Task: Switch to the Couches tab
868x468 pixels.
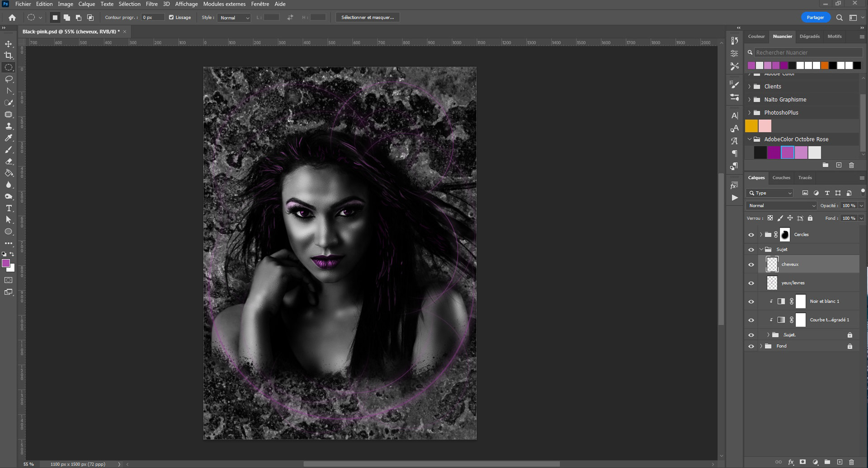Action: tap(781, 178)
